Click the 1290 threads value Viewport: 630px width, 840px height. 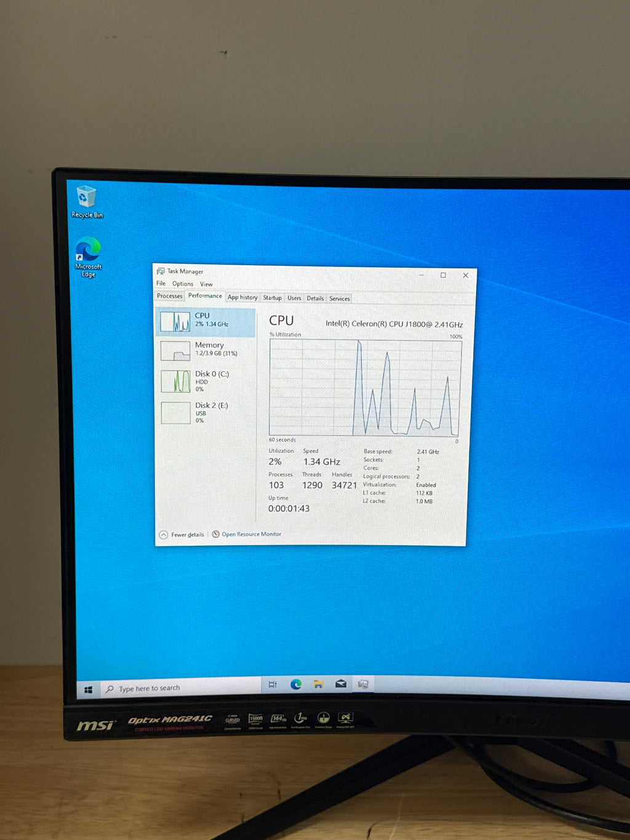coord(312,485)
